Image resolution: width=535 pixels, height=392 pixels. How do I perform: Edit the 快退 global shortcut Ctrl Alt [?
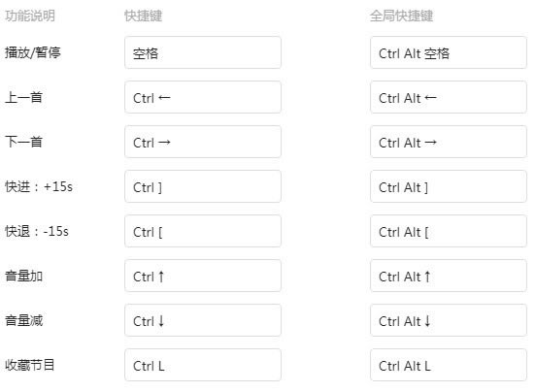pos(449,232)
